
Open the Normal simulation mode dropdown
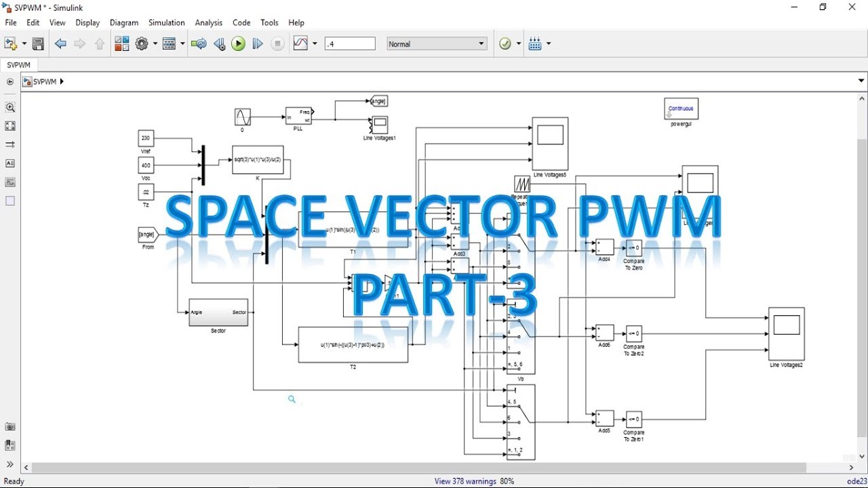click(437, 44)
